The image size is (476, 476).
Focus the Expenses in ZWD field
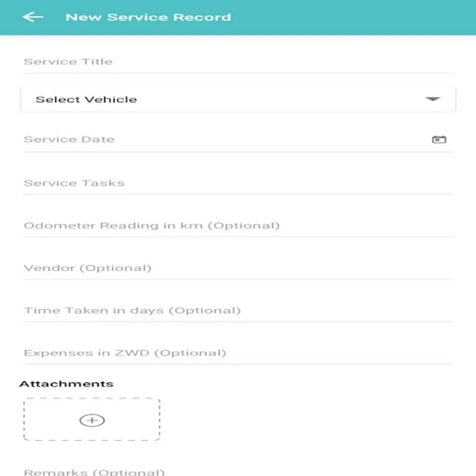click(x=238, y=353)
